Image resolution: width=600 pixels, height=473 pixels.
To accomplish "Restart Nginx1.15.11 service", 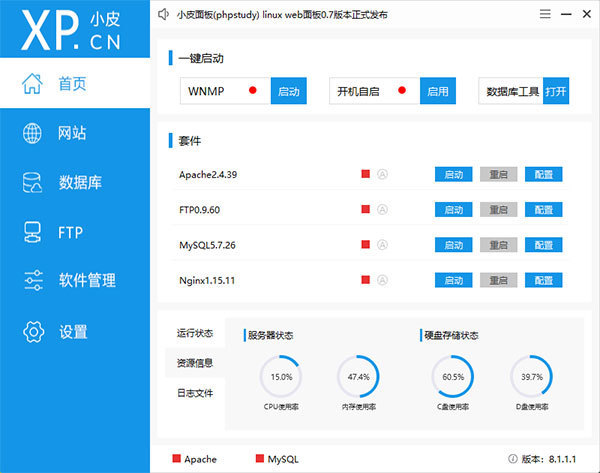I will point(499,280).
